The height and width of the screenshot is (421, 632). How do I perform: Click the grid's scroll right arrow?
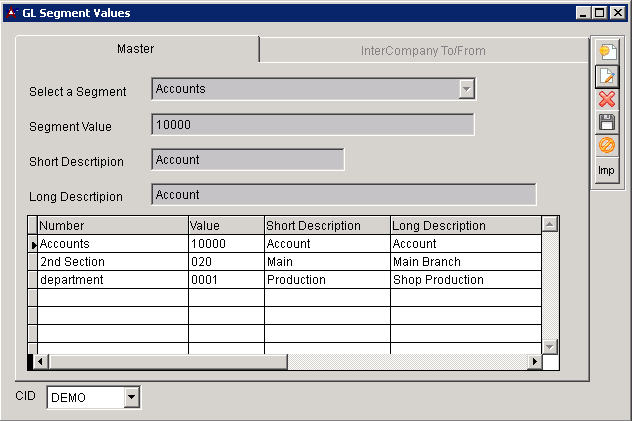tap(533, 361)
